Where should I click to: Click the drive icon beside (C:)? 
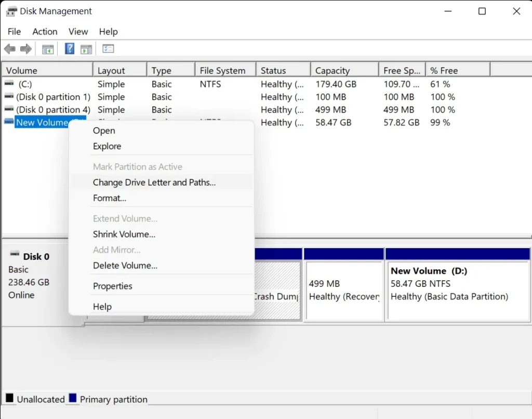[9, 83]
